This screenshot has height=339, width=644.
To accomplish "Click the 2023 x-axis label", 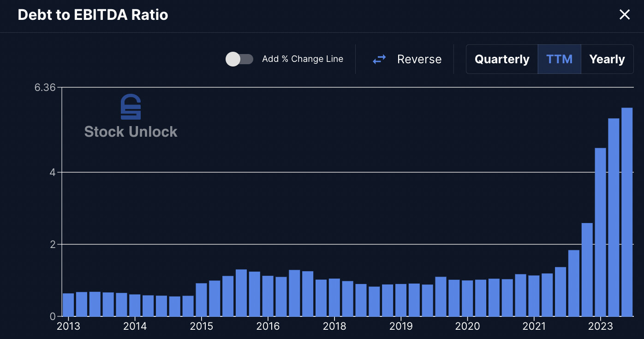I will coord(600,326).
